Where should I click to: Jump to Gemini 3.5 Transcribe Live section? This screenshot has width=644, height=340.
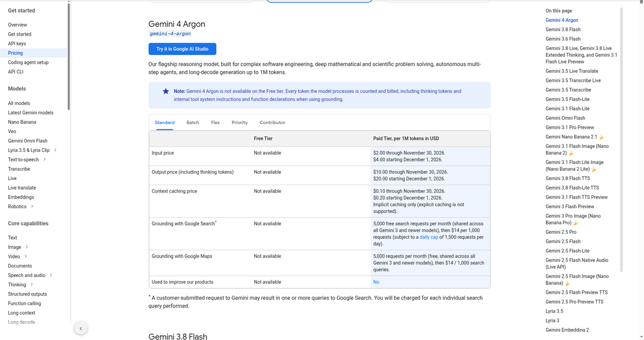click(x=573, y=80)
